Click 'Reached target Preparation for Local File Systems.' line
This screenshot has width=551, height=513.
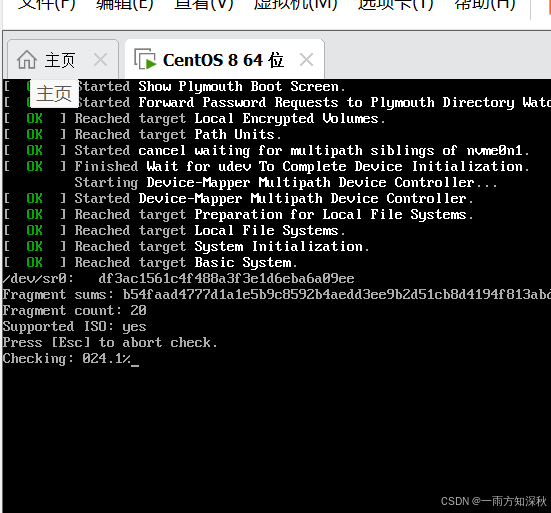tap(239, 214)
